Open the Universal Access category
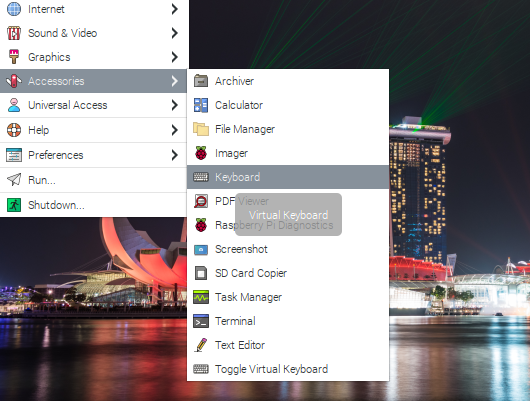Viewport: 530px width, 401px height. point(93,105)
